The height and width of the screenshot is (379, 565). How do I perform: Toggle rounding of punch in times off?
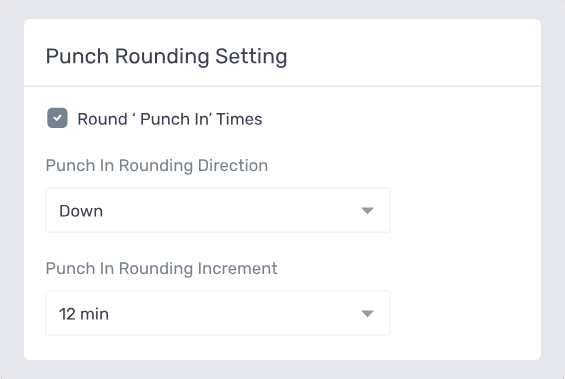point(57,118)
